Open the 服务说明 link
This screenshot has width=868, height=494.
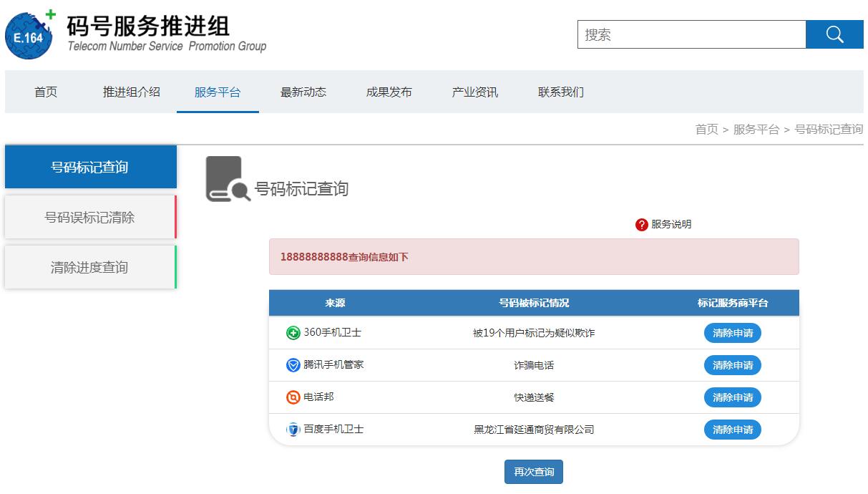click(x=671, y=225)
